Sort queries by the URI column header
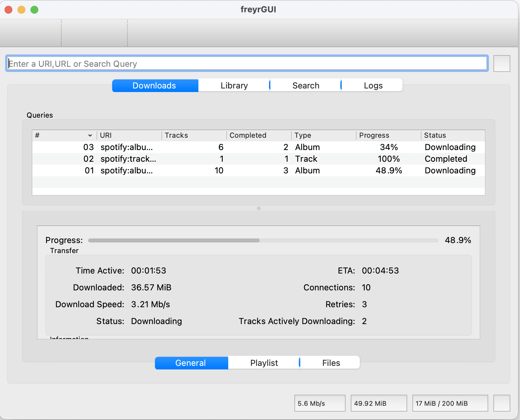Screen dimensions: 520x420 105,135
